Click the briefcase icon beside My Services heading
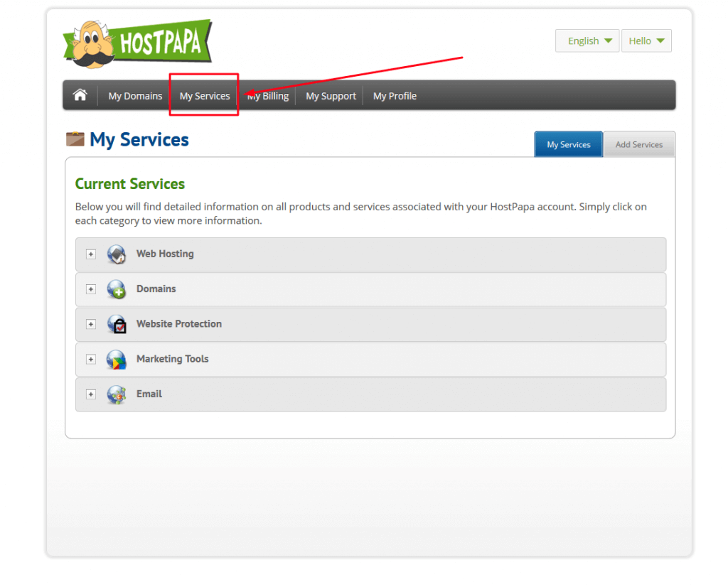728x587 pixels. [x=75, y=139]
